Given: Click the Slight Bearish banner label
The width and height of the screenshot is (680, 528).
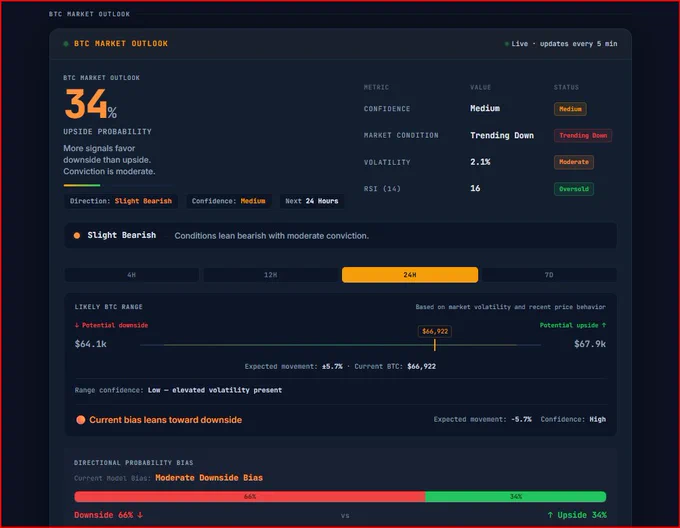Looking at the screenshot, I should pos(121,235).
